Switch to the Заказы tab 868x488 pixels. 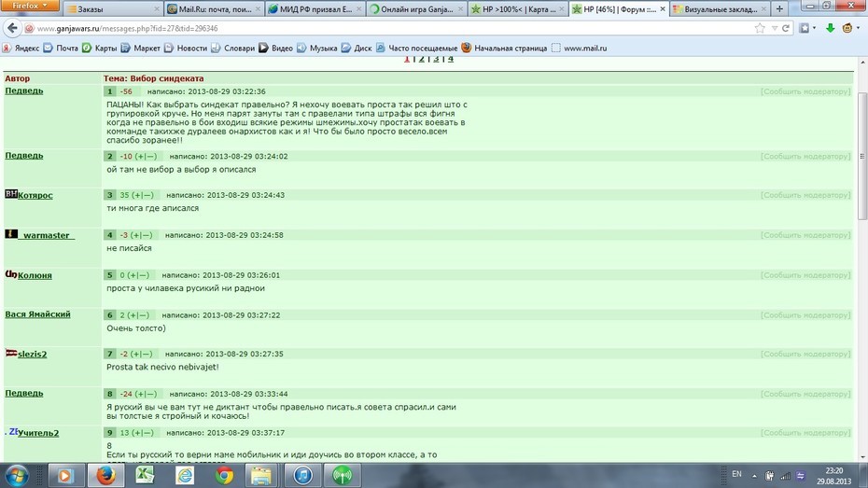pyautogui.click(x=114, y=8)
